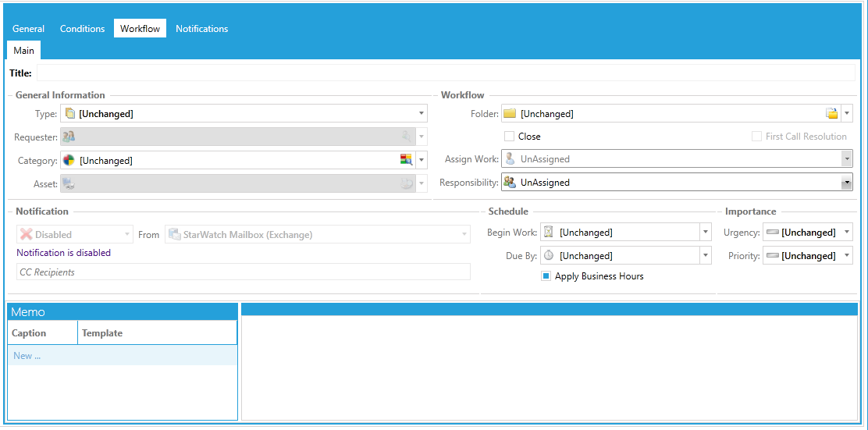The image size is (868, 430).
Task: Switch to the General tab
Action: point(28,29)
